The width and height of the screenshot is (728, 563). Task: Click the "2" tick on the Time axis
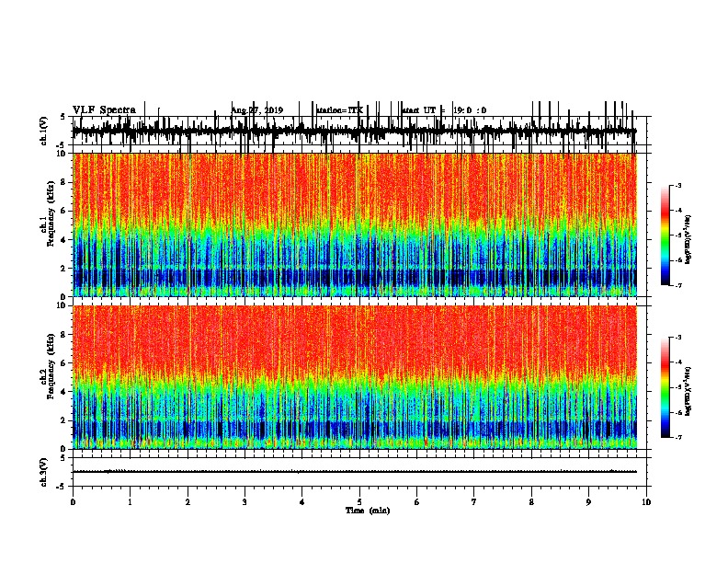[x=188, y=502]
